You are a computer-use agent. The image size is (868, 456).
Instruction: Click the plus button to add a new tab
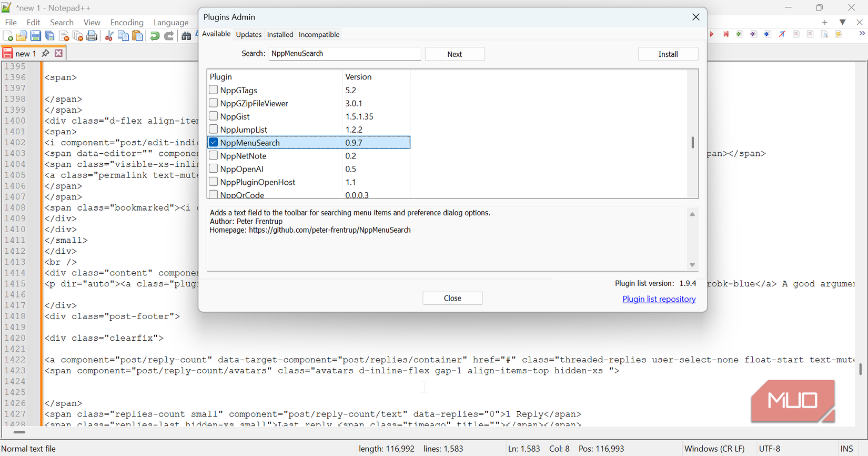point(825,22)
